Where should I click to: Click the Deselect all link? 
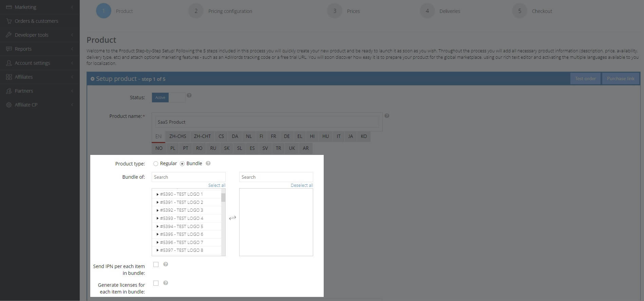click(302, 185)
